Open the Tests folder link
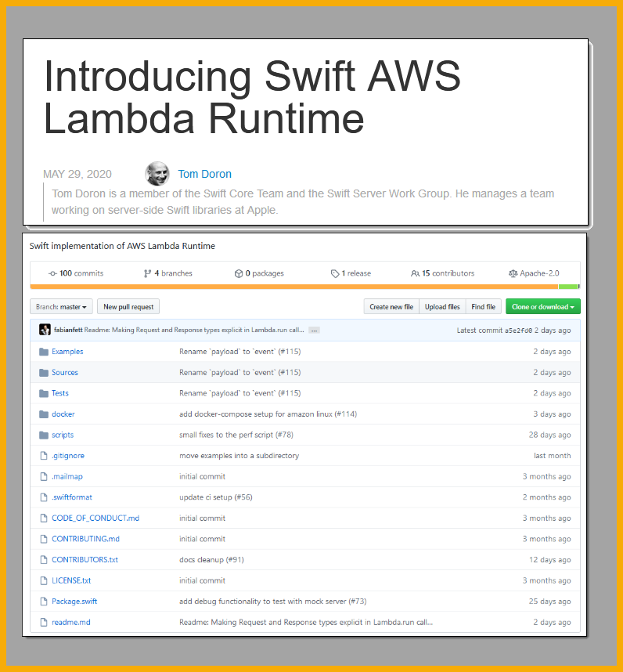The height and width of the screenshot is (672, 623). [x=60, y=393]
